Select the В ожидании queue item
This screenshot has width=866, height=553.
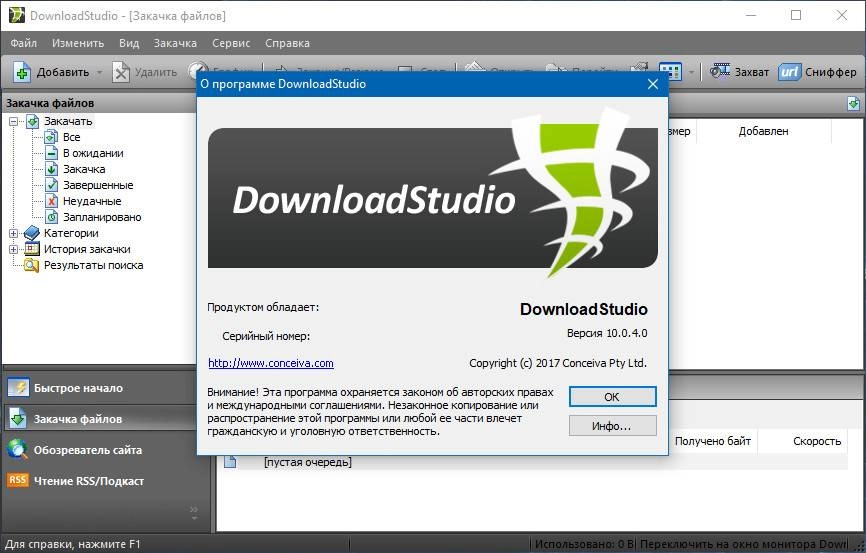coord(93,153)
